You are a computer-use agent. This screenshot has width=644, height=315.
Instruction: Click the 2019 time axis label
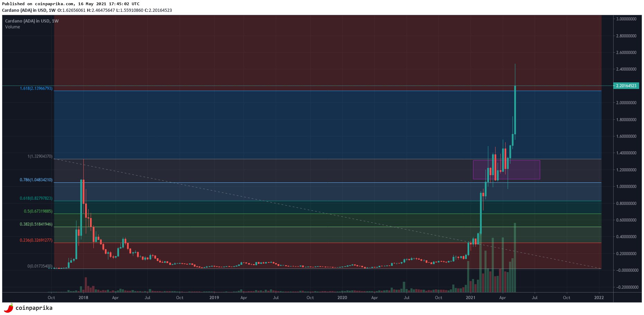click(x=214, y=298)
